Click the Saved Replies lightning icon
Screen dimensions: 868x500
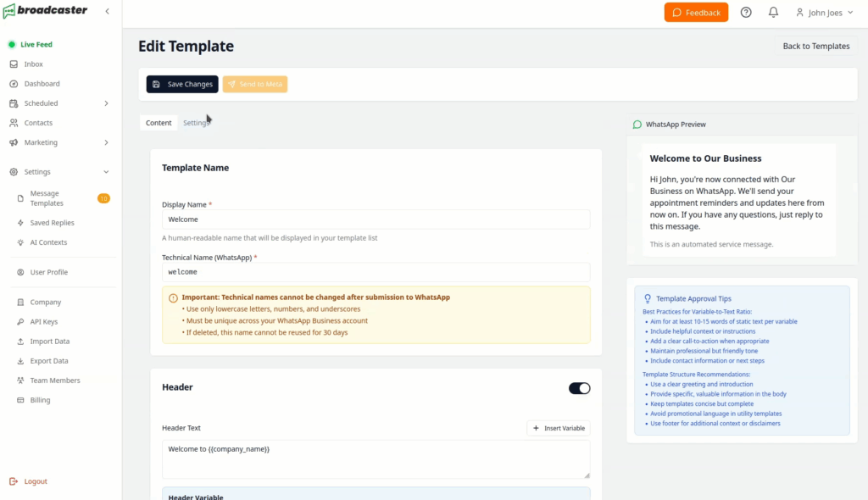[20, 223]
